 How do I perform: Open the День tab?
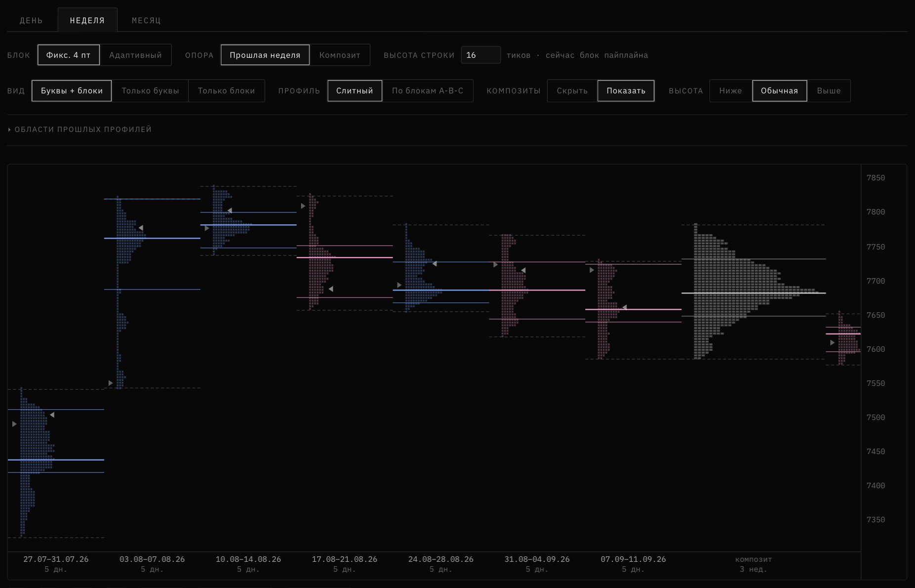pyautogui.click(x=31, y=20)
